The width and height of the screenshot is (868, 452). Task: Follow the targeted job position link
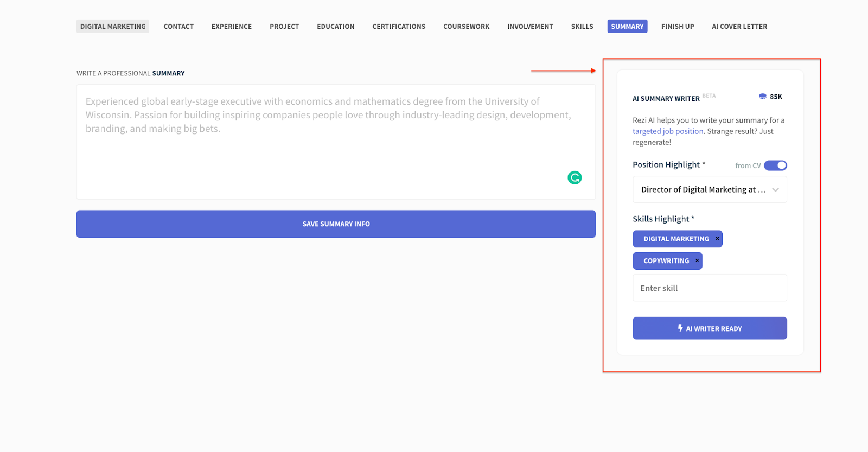[x=668, y=131]
